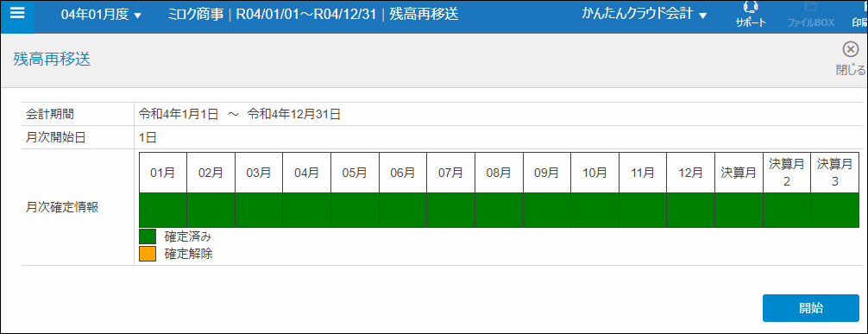The height and width of the screenshot is (334, 868).
Task: Click the 会計期間 row label
Action: click(50, 114)
